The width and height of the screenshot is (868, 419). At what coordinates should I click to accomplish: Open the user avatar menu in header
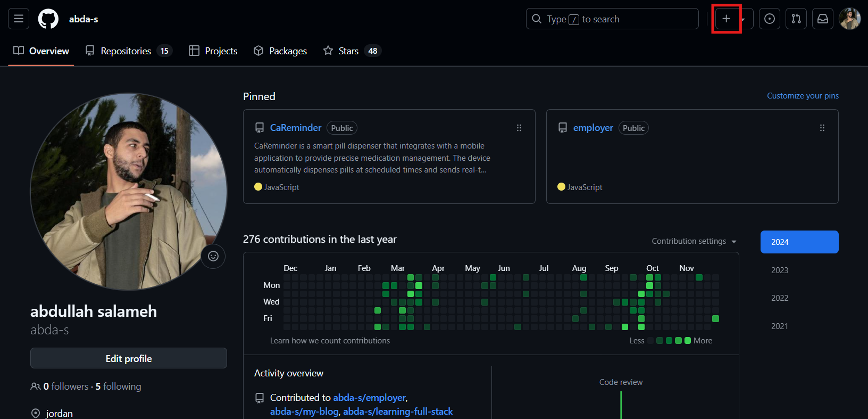pos(849,19)
